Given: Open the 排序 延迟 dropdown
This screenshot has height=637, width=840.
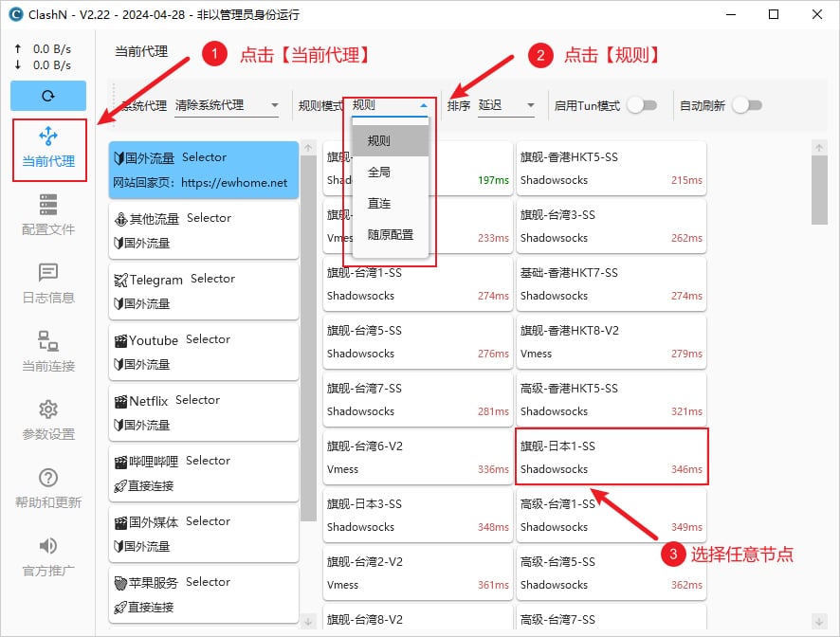Looking at the screenshot, I should (505, 104).
